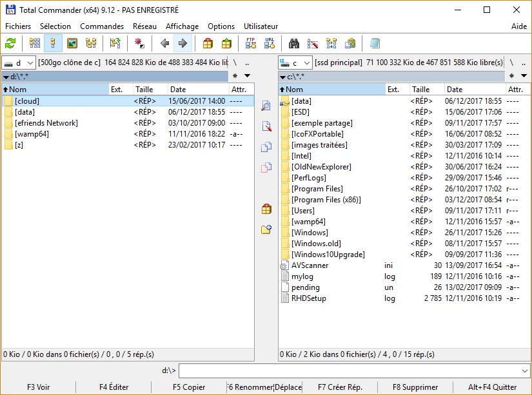Open the left panel drive d dropdown
The height and width of the screenshot is (395, 532).
pos(19,63)
